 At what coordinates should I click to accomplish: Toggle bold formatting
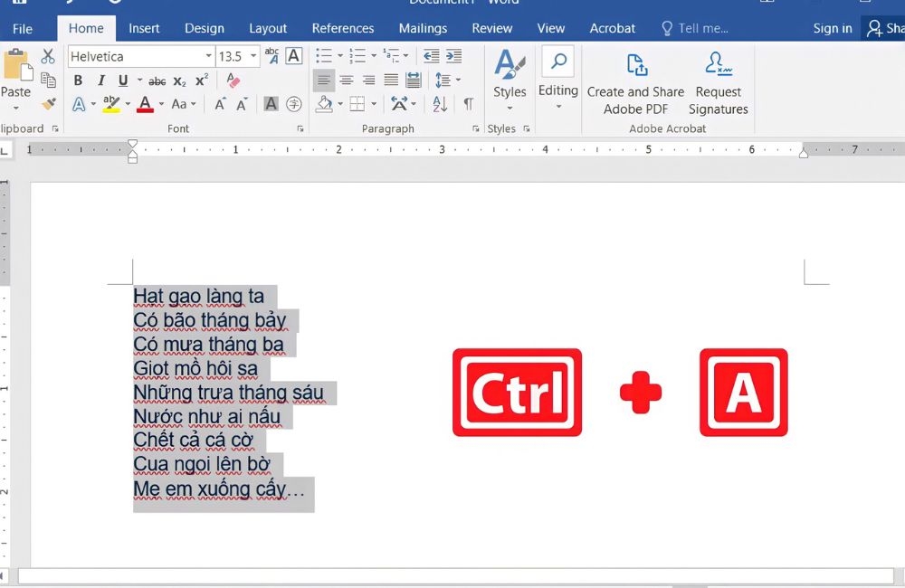coord(78,80)
